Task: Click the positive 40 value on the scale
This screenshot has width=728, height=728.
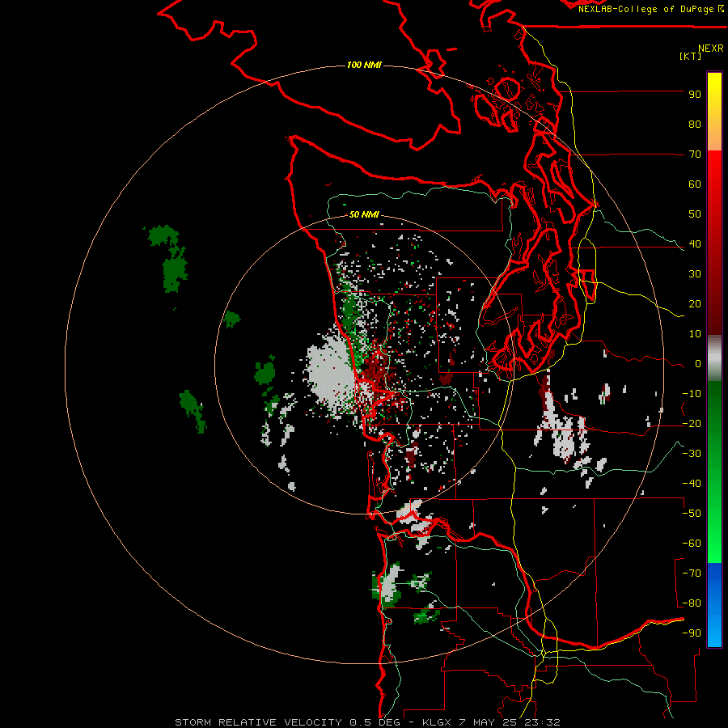Action: coord(695,244)
